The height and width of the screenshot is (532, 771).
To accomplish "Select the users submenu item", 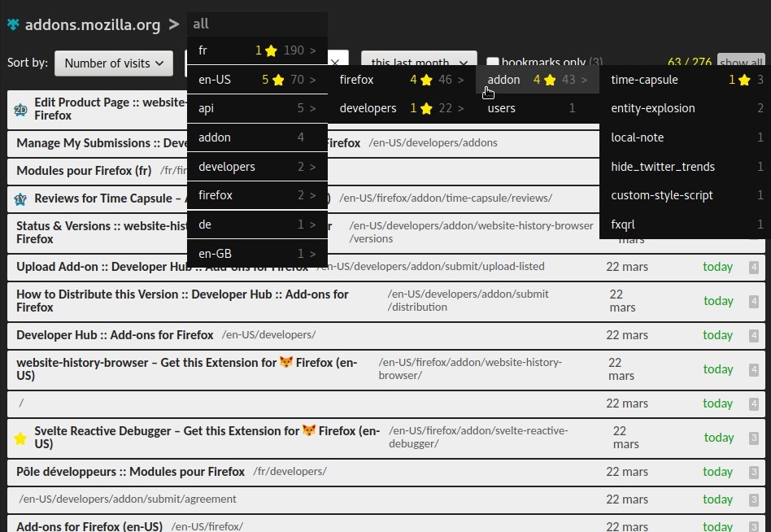I will [538, 108].
